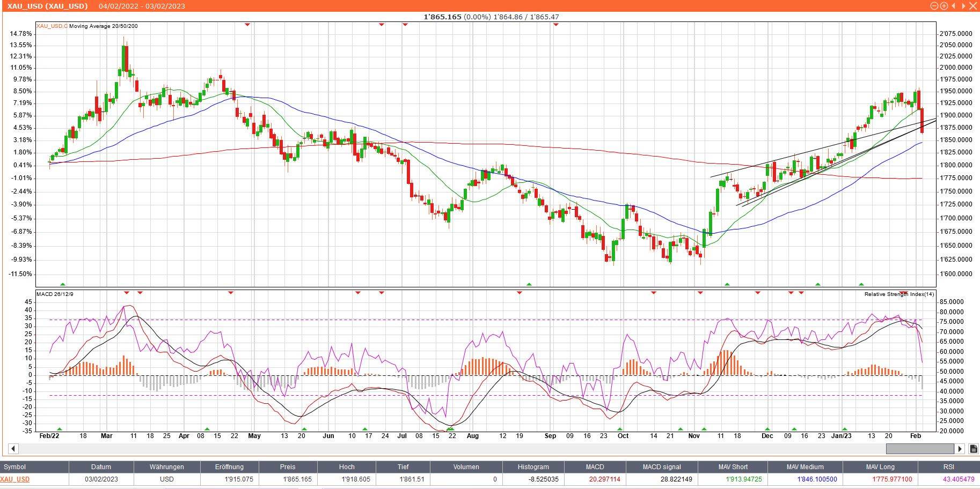Screen dimensions: 980x489
Task: Sort by the Datum column header
Action: point(101,467)
